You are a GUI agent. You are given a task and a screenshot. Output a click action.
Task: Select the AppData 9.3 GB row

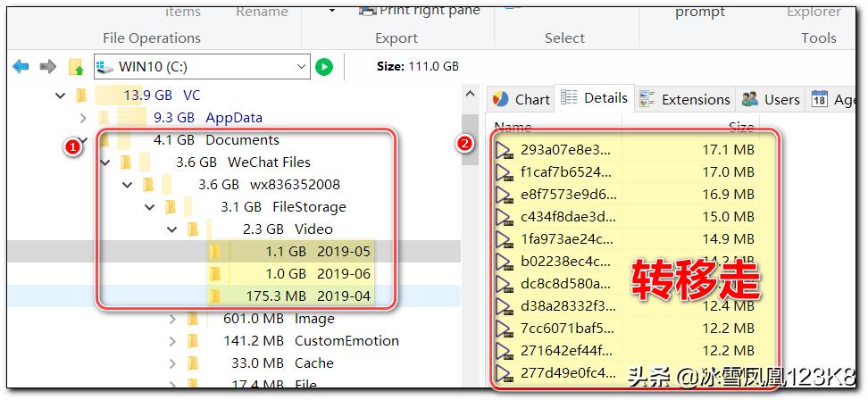click(x=235, y=118)
